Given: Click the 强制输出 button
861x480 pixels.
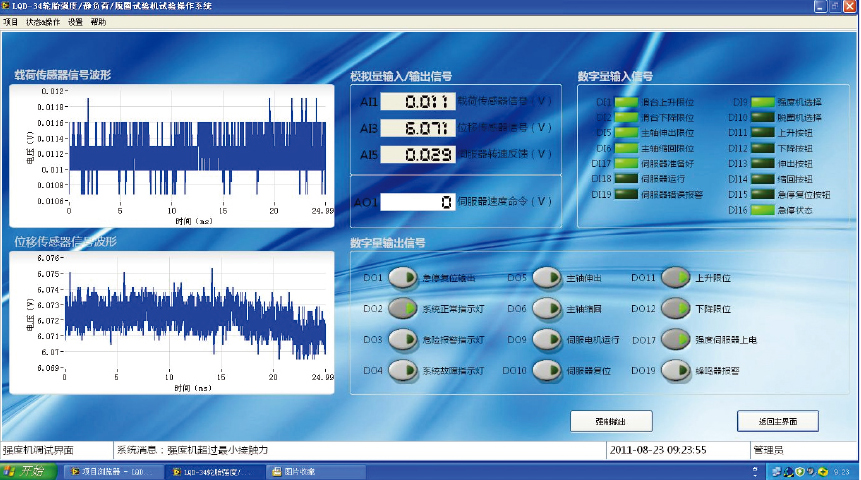Looking at the screenshot, I should pyautogui.click(x=610, y=420).
